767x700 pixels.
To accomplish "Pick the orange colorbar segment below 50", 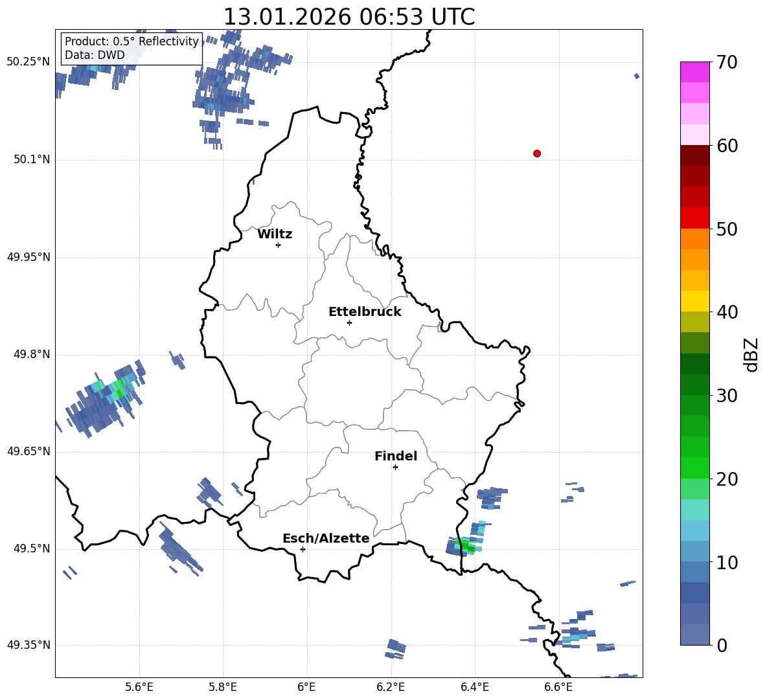I will click(694, 239).
